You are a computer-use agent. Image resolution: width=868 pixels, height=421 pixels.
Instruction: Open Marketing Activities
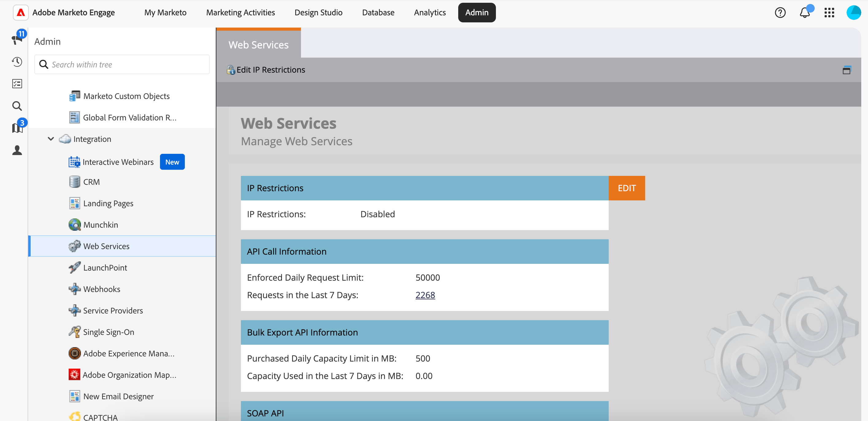point(240,13)
